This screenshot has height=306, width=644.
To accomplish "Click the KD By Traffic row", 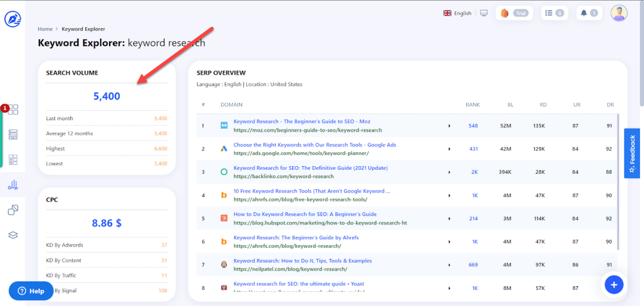I will coord(107,275).
